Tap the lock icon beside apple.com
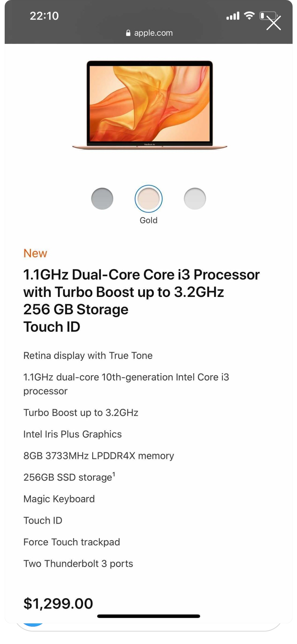 [x=128, y=33]
